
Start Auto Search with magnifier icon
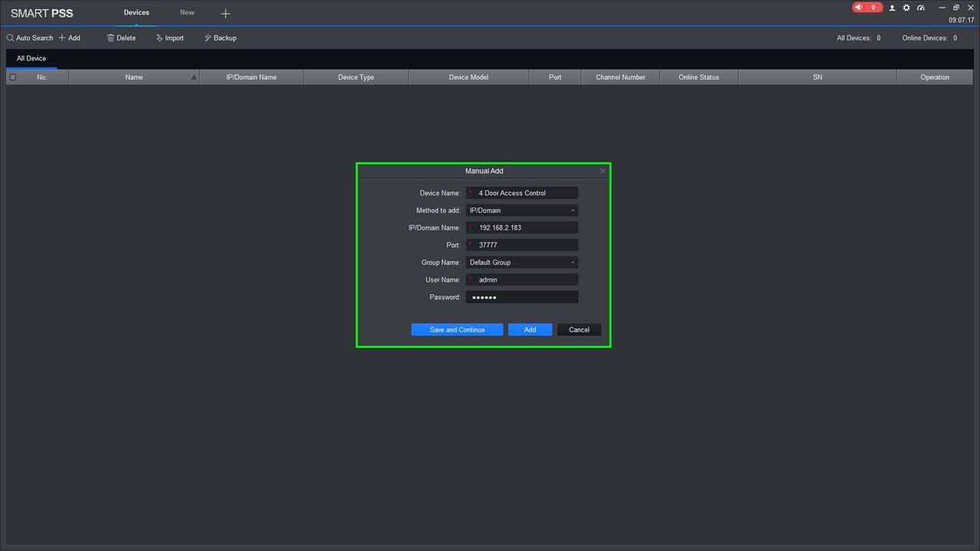(10, 37)
